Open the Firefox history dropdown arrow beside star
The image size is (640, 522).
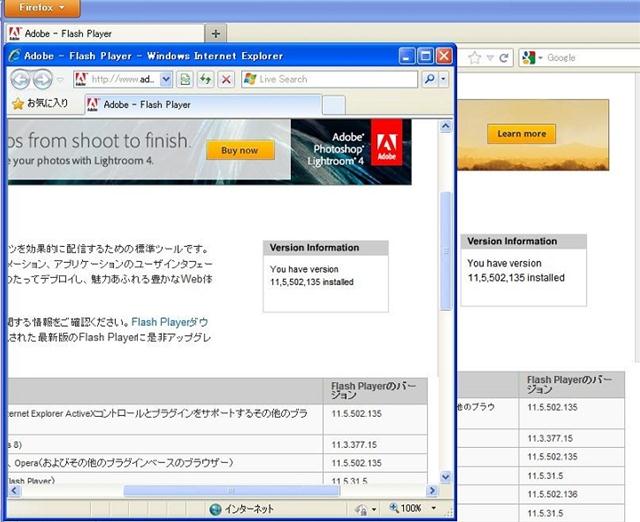tap(490, 58)
